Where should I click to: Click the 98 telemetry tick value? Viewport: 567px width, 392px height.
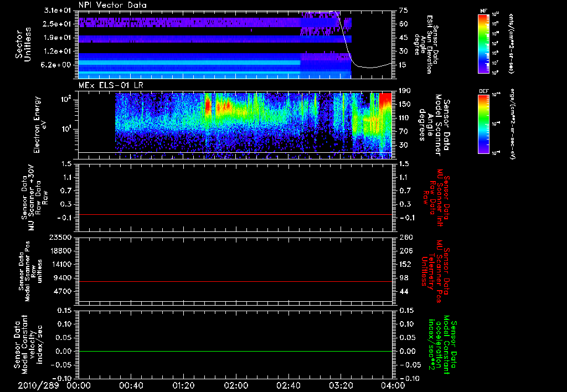click(x=404, y=278)
